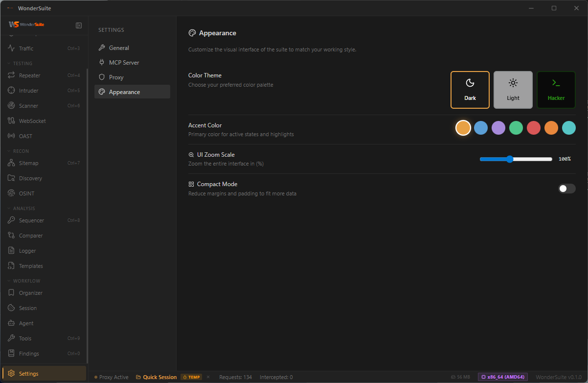Select the Light color theme

(513, 90)
